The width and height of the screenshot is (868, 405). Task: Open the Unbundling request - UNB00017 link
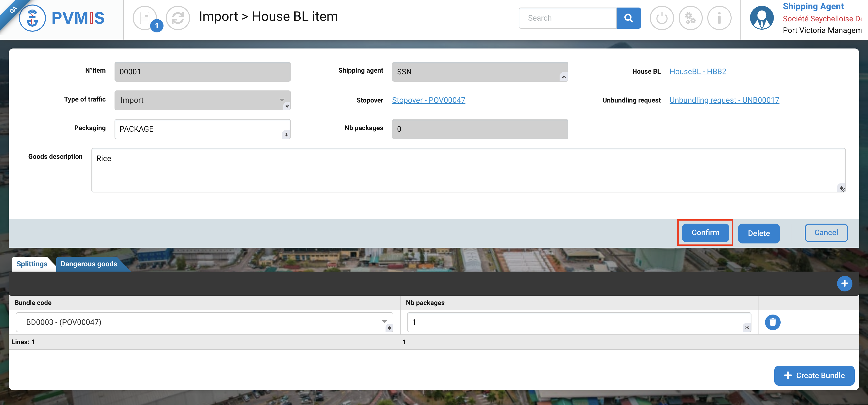724,100
